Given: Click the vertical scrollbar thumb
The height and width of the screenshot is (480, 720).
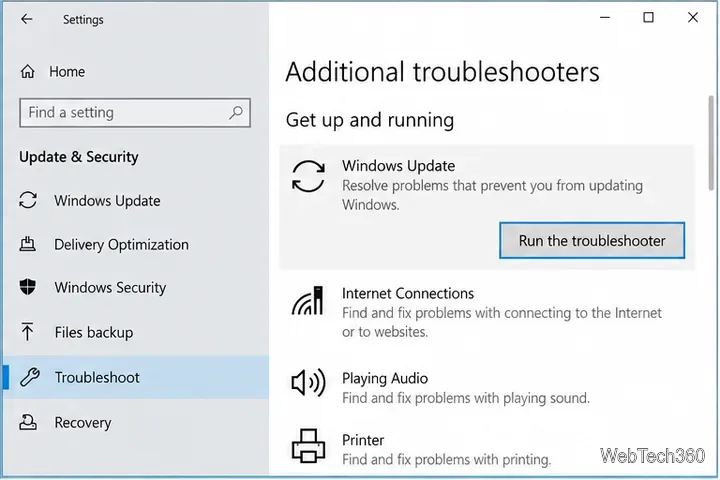Looking at the screenshot, I should tap(711, 143).
